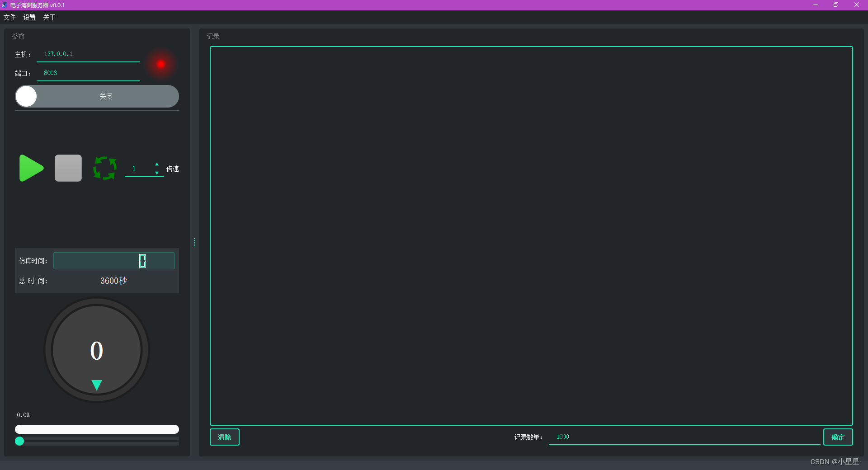Click the green loop/refresh arrows icon
Viewport: 868px width, 470px height.
pos(105,168)
